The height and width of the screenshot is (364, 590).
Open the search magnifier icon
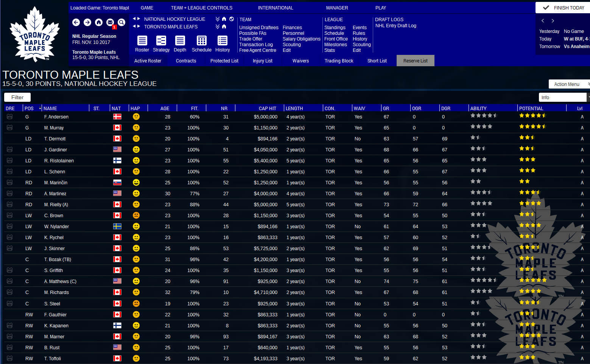pos(121,22)
